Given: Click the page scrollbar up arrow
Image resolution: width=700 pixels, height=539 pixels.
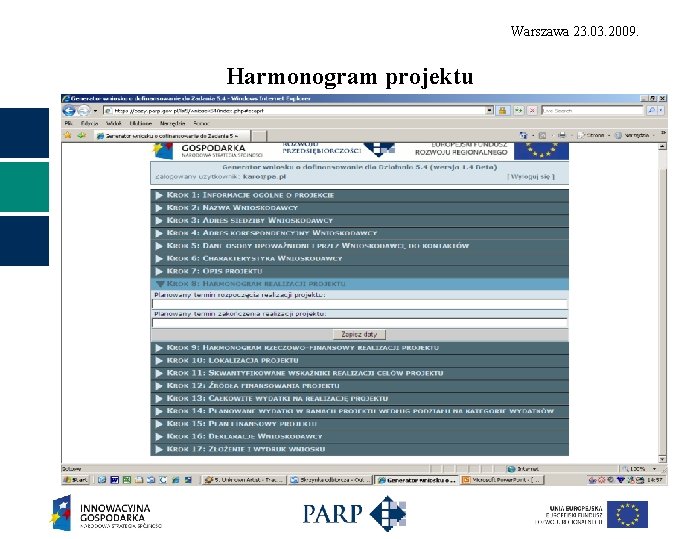Looking at the screenshot, I should [x=662, y=146].
